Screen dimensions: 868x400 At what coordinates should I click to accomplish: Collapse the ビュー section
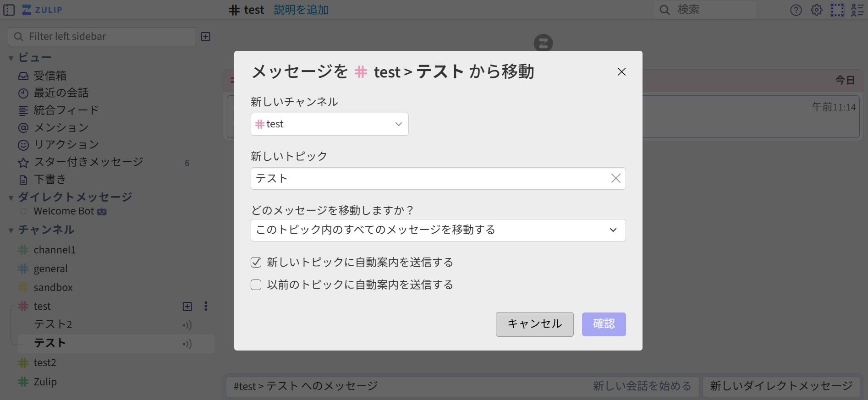point(11,58)
